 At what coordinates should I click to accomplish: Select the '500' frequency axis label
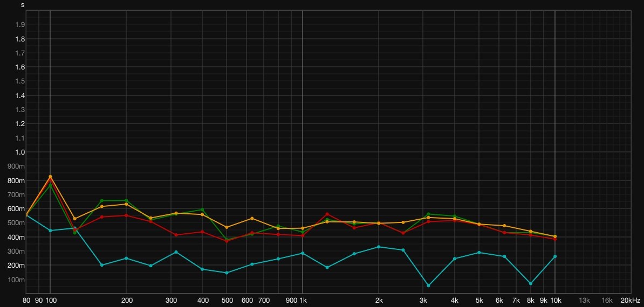[227, 301]
